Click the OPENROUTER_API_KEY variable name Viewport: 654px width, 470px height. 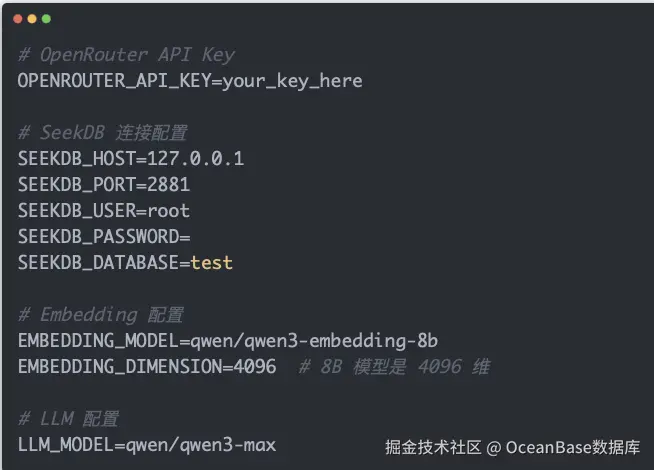coord(114,81)
